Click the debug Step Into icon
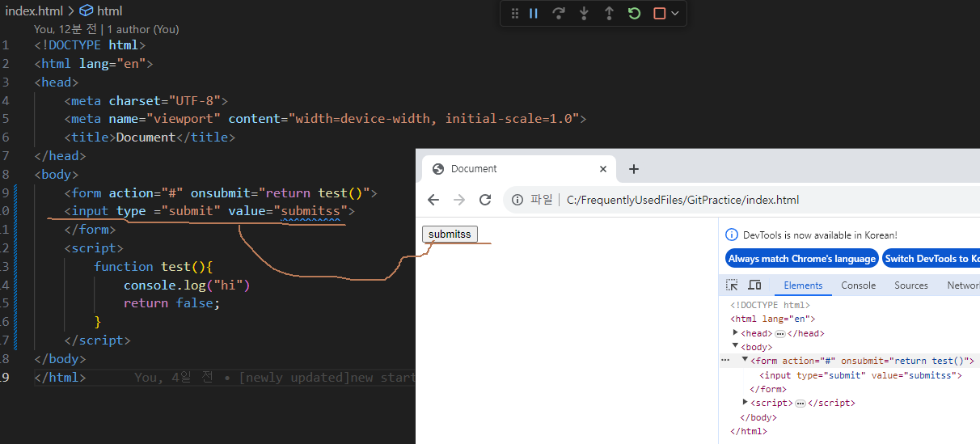 (584, 13)
